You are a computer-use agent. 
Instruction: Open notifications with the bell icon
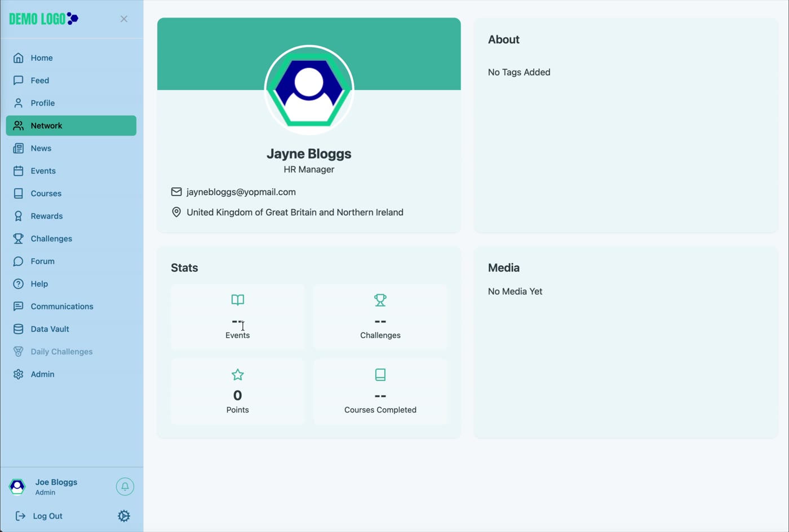point(125,486)
